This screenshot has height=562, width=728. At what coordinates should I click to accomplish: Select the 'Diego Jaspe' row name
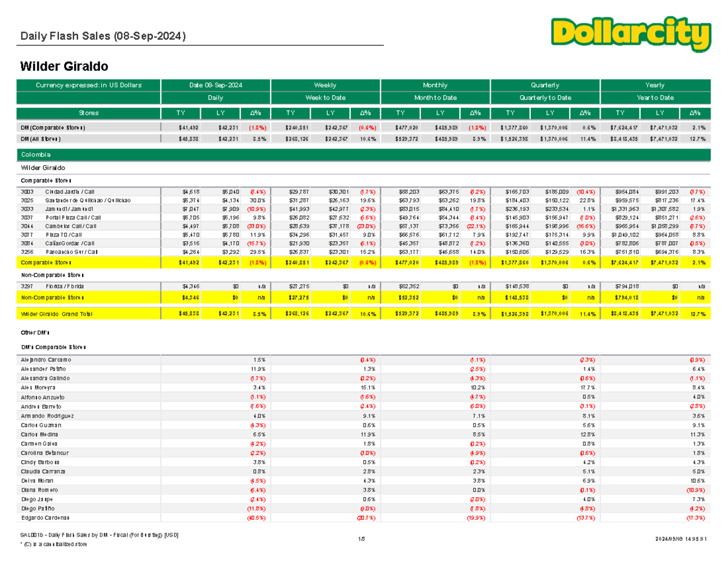point(38,498)
